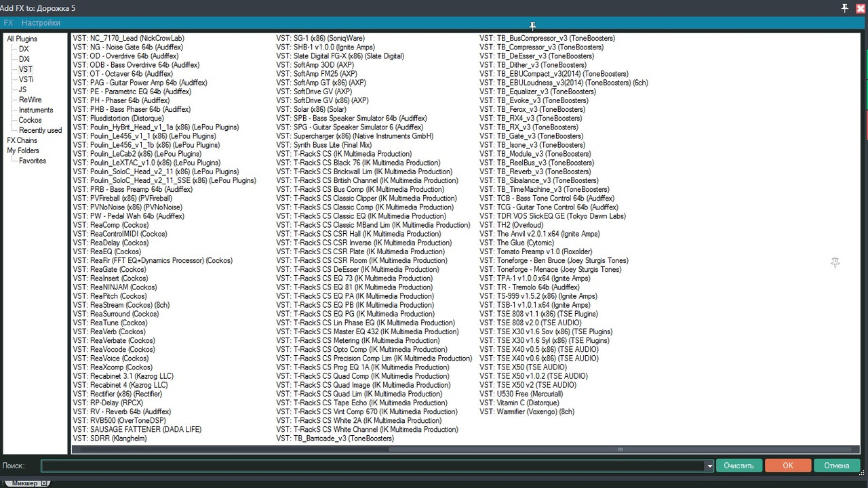The width and height of the screenshot is (868, 488).
Task: Select VST: Recabinet 4 (Kazrog LLC)
Action: pos(120,385)
